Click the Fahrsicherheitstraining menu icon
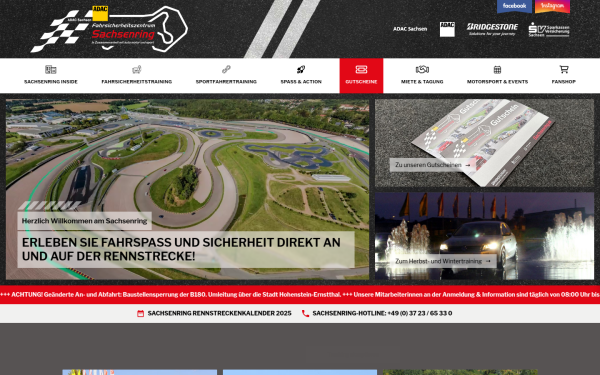This screenshot has width=600, height=375. point(137,69)
